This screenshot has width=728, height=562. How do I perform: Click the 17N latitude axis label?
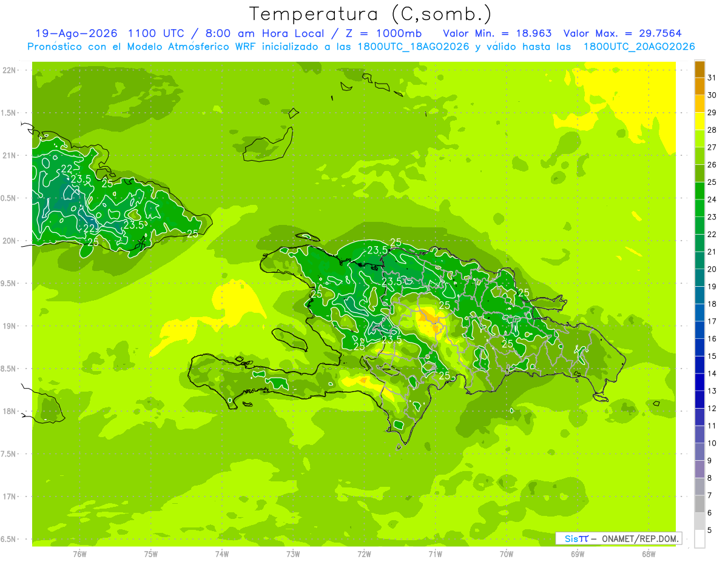click(8, 497)
